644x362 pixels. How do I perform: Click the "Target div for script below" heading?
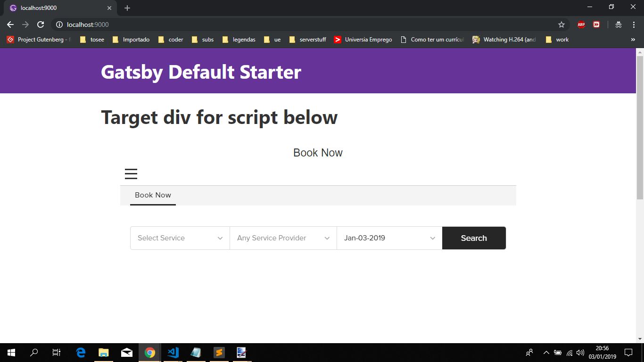(219, 117)
